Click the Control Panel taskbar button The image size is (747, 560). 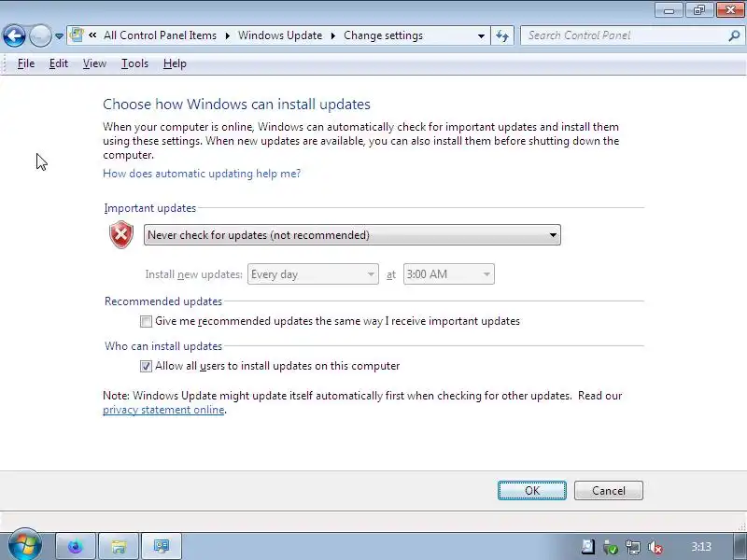[162, 546]
